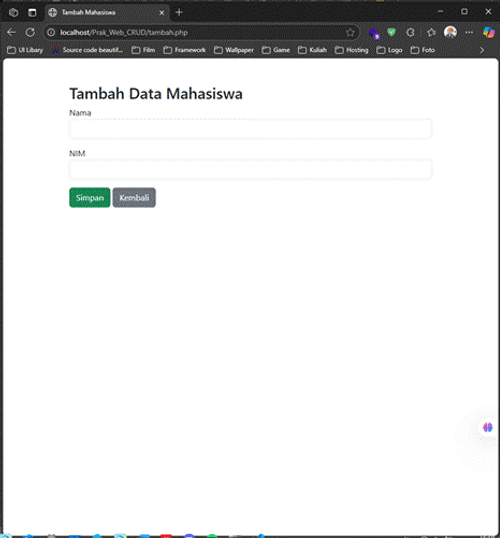Click the Kembali button

134,198
